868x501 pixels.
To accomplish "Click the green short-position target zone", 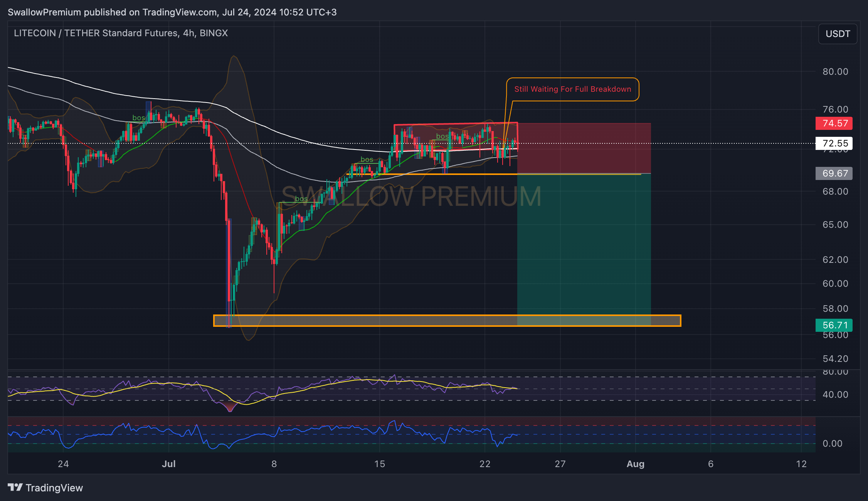I will (x=584, y=249).
